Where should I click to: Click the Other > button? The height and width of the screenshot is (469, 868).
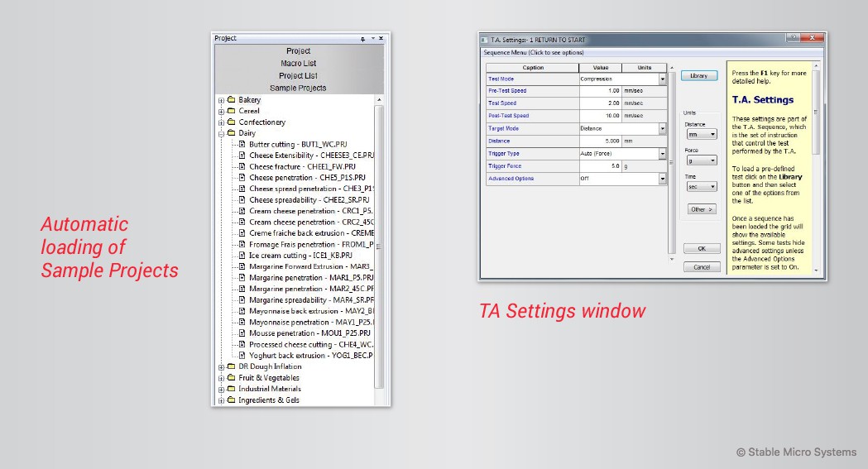tap(702, 209)
